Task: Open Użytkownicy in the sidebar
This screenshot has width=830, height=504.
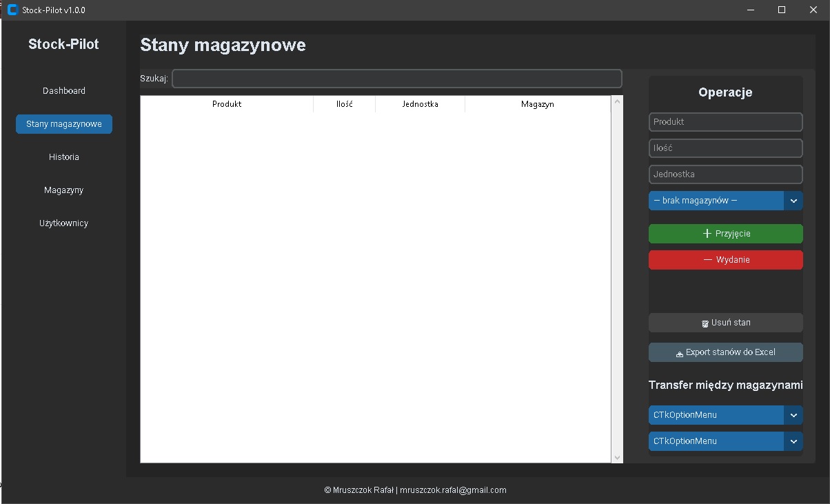Action: 64,223
